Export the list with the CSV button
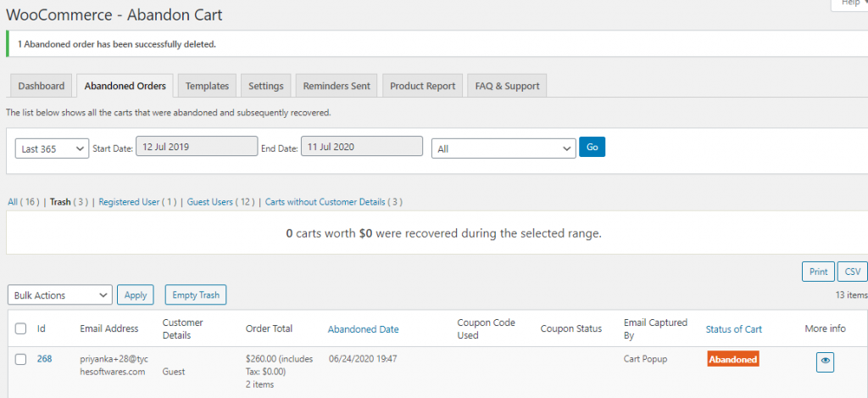The height and width of the screenshot is (398, 868). click(x=853, y=272)
